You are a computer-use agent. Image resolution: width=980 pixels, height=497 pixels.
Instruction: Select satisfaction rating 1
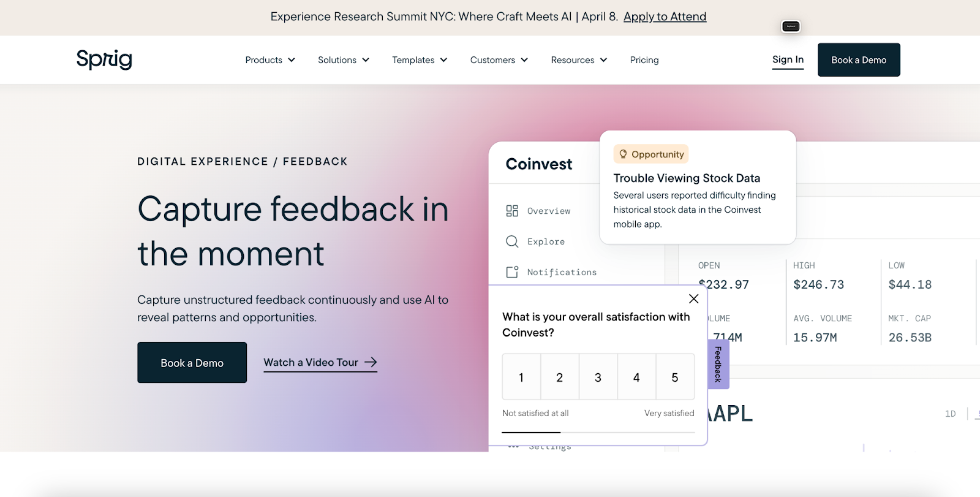point(521,377)
